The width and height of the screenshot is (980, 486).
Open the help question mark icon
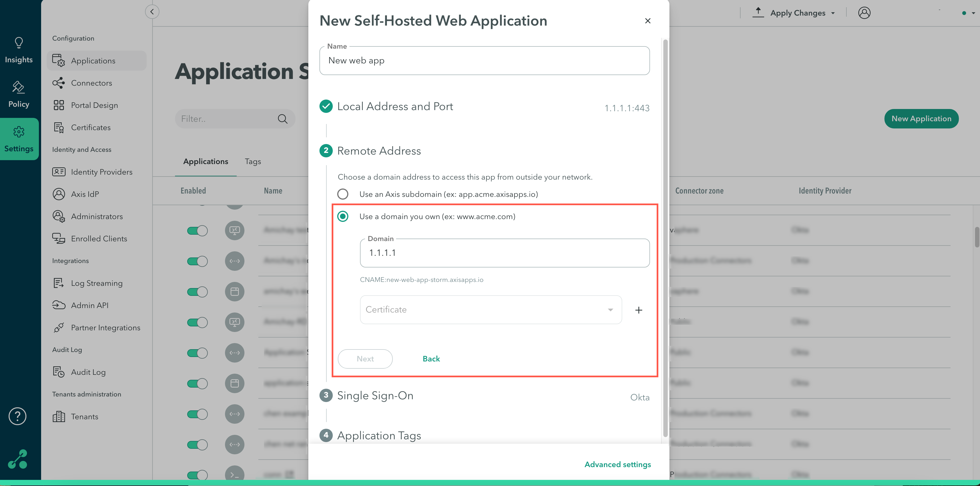pyautogui.click(x=17, y=416)
